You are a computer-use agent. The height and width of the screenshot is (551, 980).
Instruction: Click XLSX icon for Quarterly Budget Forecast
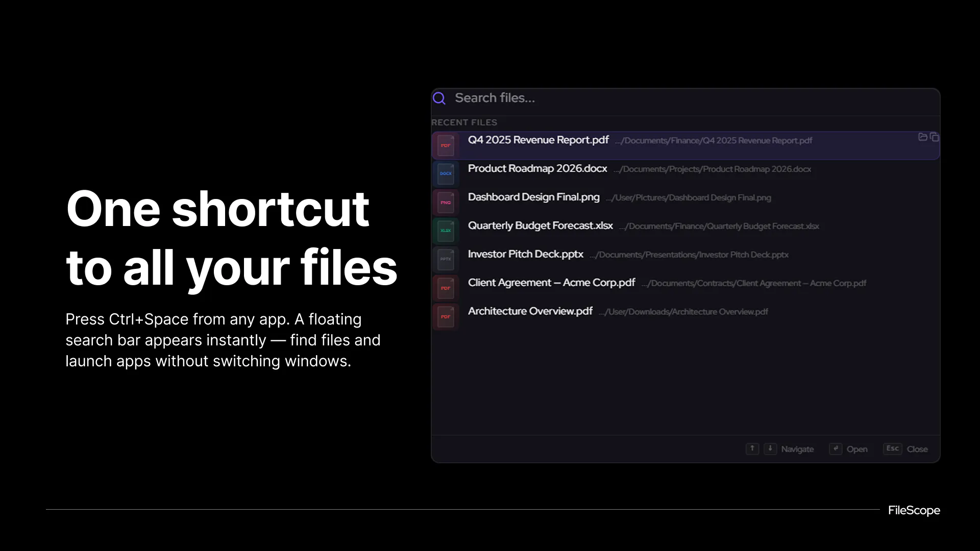coord(446,231)
